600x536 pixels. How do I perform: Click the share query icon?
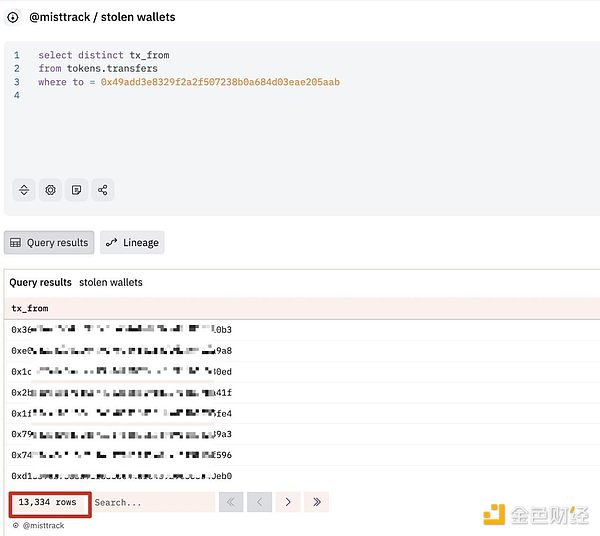pyautogui.click(x=103, y=190)
